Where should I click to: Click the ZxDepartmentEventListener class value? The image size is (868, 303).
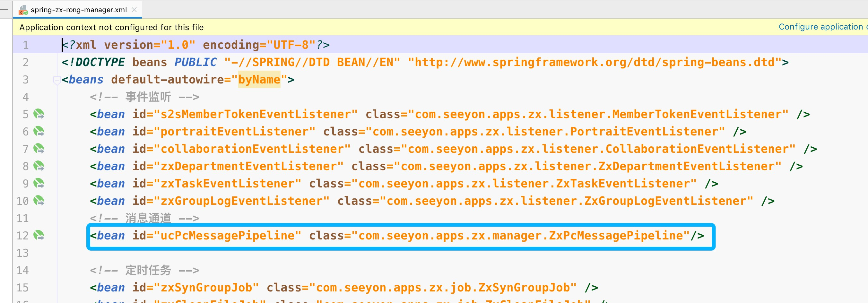tap(588, 167)
